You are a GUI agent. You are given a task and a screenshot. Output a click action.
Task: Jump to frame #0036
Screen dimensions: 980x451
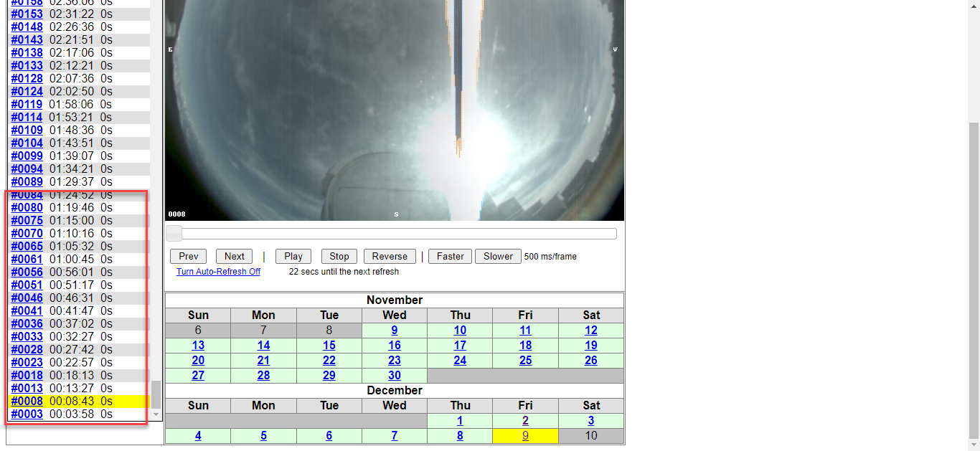pyautogui.click(x=27, y=323)
